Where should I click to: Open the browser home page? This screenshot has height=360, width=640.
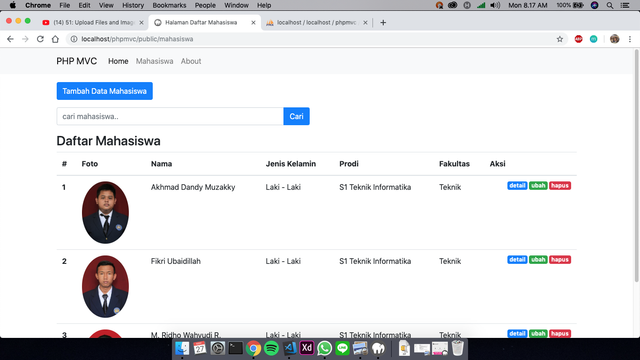(x=55, y=39)
